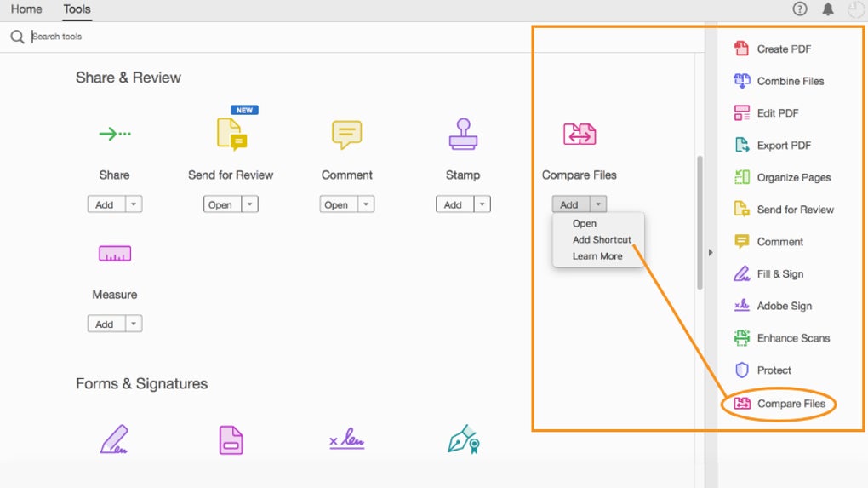Expand the dropdown arrow next to Share's Add
Viewport: 868px width, 488px height.
pyautogui.click(x=134, y=204)
